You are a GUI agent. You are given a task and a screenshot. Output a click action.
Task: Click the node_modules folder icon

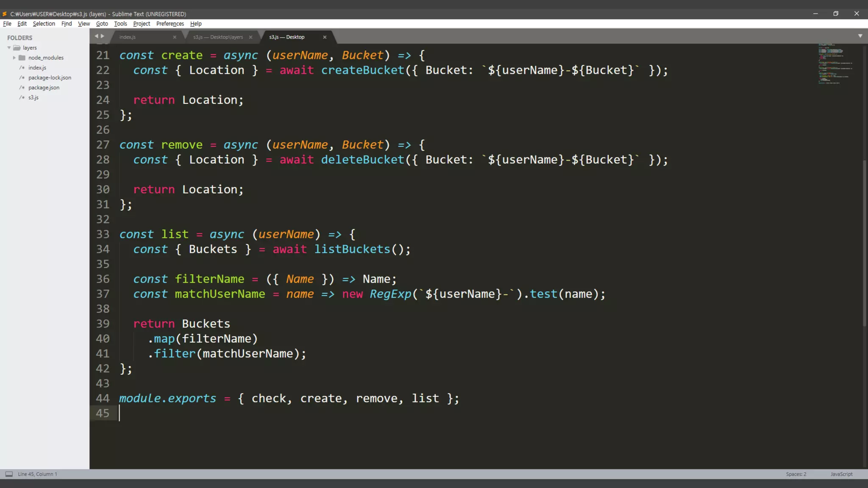tap(22, 58)
